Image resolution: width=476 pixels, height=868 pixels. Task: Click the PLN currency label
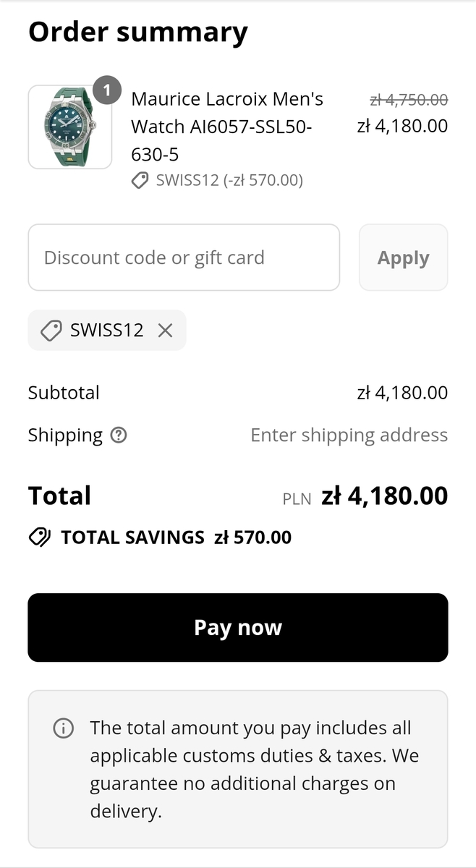pyautogui.click(x=297, y=498)
